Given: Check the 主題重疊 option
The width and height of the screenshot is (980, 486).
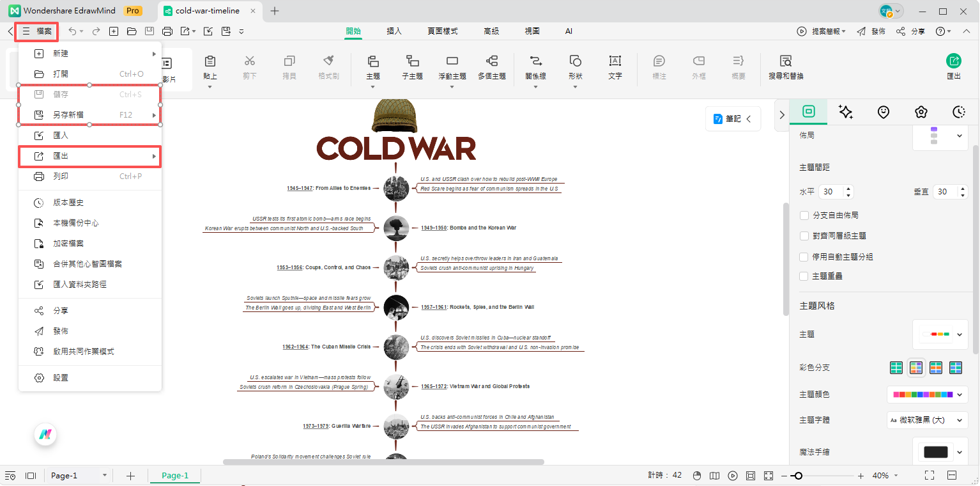Looking at the screenshot, I should 804,276.
